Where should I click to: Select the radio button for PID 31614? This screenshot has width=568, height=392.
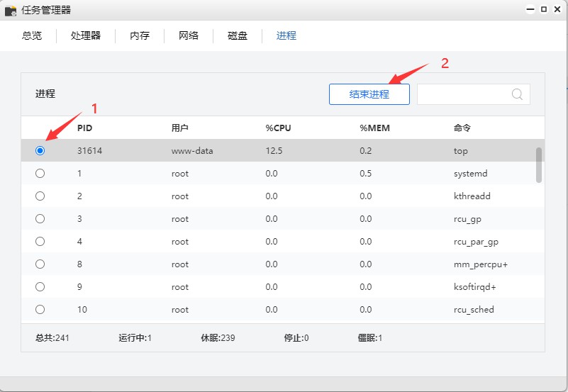(40, 151)
